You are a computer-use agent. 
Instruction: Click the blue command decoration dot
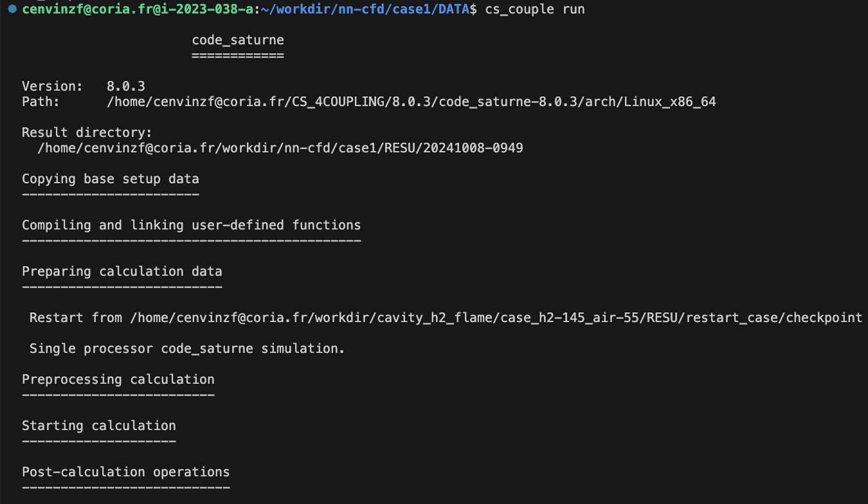click(x=12, y=9)
